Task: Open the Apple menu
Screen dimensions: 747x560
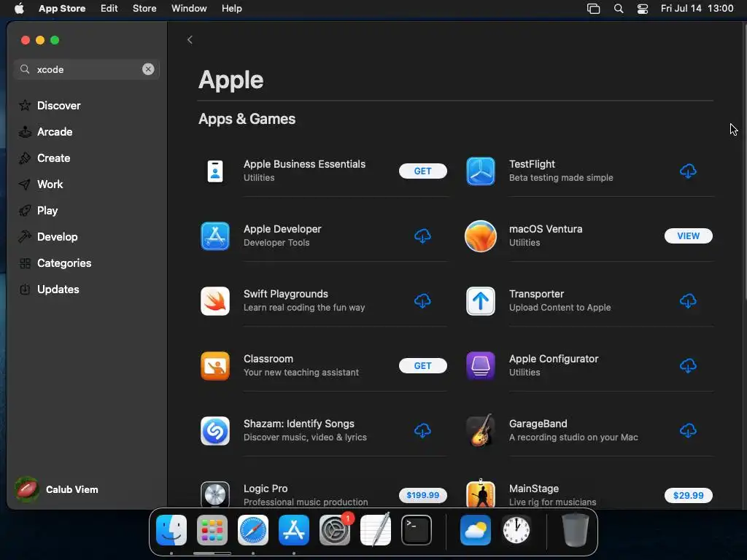Action: click(19, 8)
